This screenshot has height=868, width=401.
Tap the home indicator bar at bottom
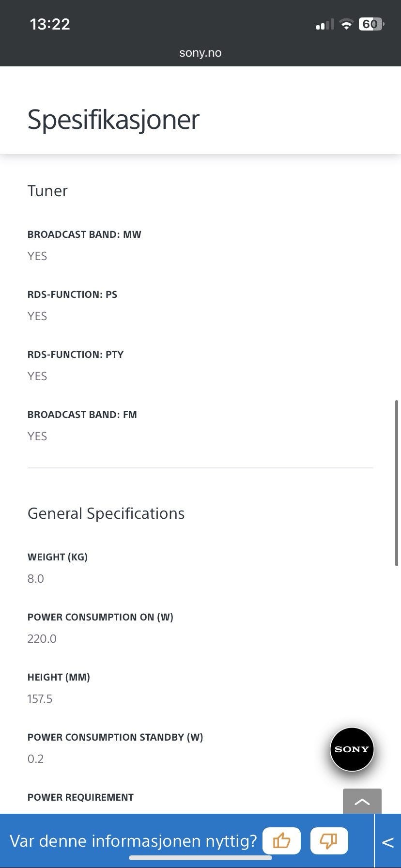click(x=200, y=858)
